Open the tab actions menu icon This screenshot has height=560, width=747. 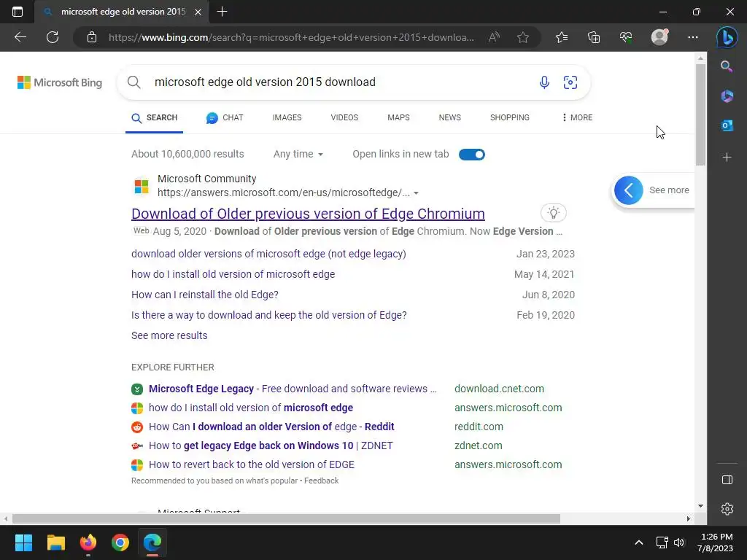coord(18,12)
